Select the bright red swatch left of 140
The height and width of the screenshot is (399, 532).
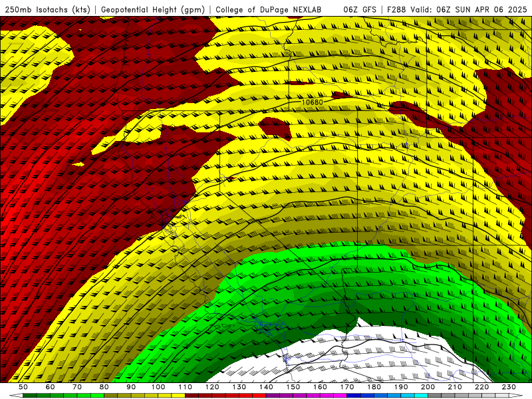[x=259, y=396]
